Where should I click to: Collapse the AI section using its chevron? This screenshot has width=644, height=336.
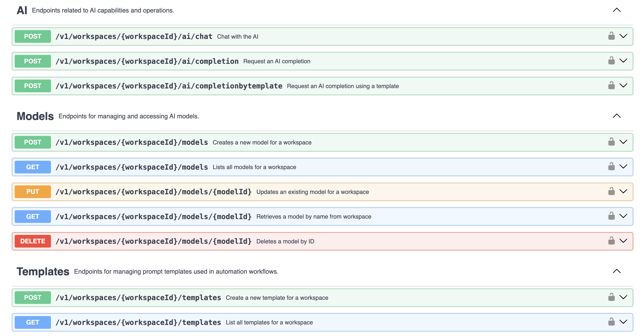(x=616, y=10)
